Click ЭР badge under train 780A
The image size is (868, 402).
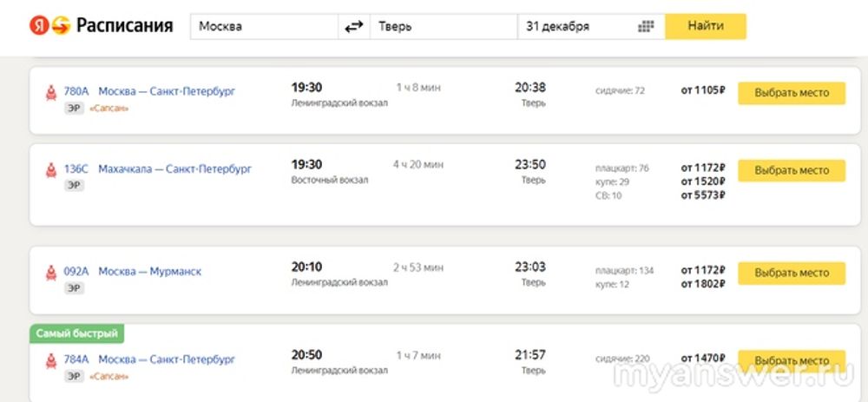tap(73, 109)
